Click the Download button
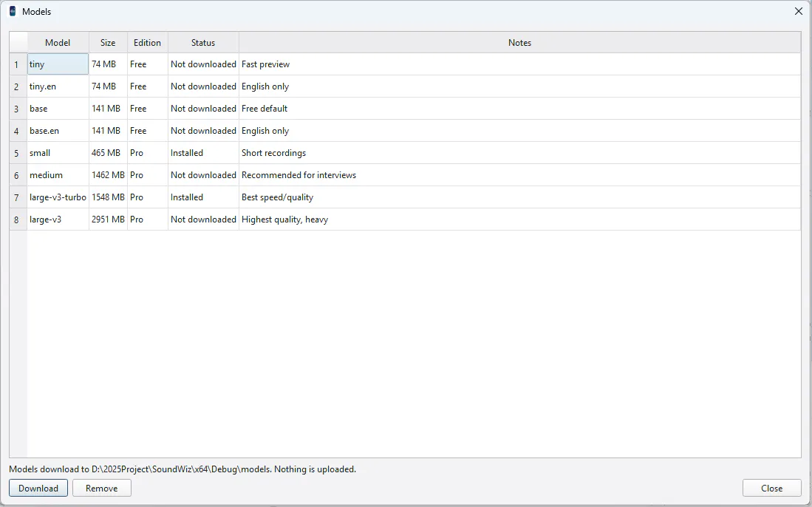This screenshot has height=507, width=812. [38, 488]
